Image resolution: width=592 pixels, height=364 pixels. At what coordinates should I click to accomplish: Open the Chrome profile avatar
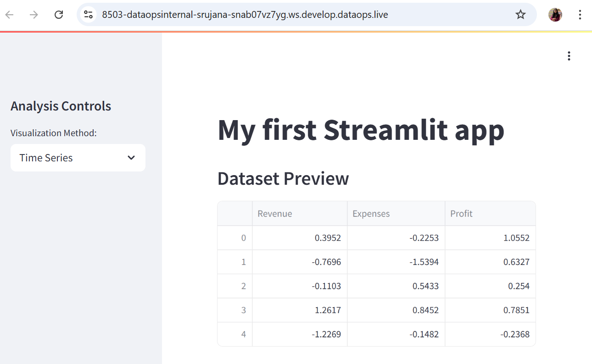click(x=555, y=15)
